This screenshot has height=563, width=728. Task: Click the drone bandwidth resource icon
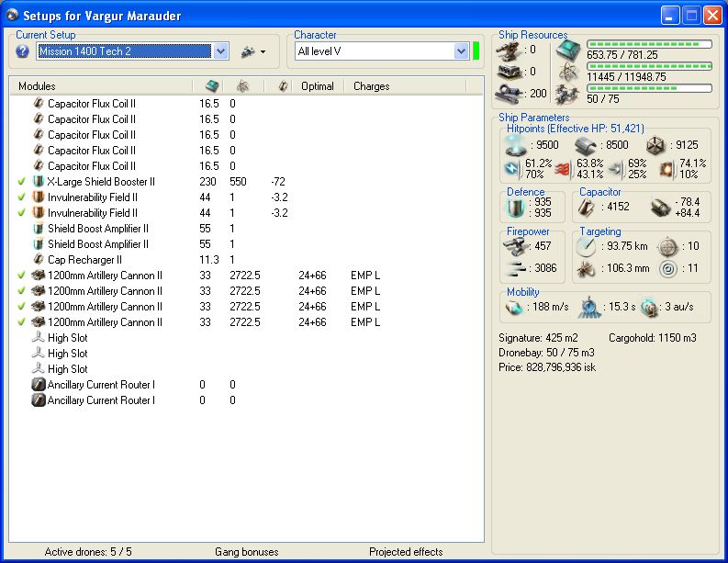(x=568, y=94)
